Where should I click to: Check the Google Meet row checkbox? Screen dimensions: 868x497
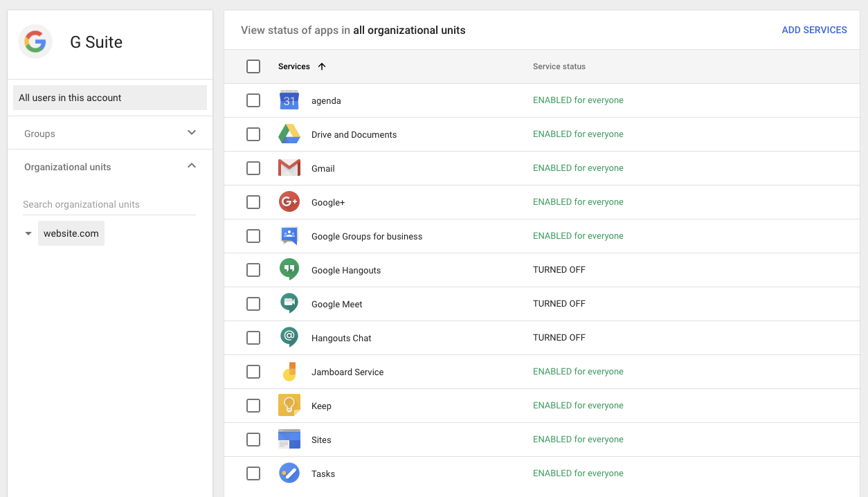[x=253, y=304]
